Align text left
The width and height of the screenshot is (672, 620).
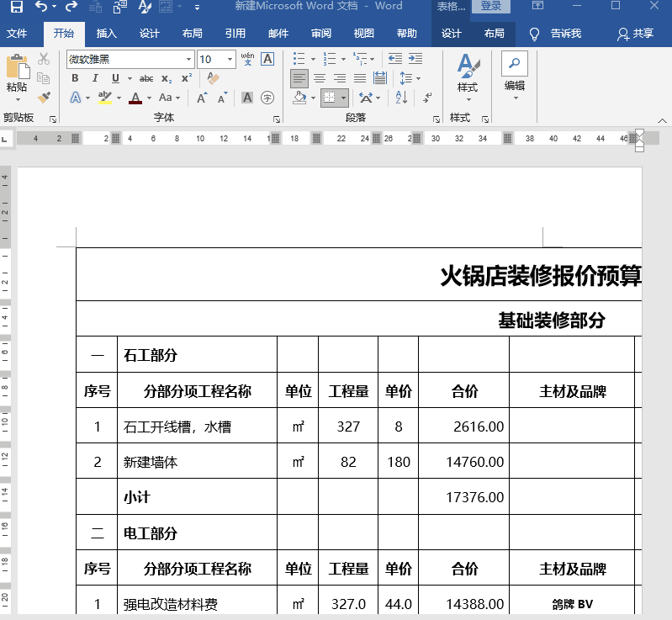pos(299,78)
